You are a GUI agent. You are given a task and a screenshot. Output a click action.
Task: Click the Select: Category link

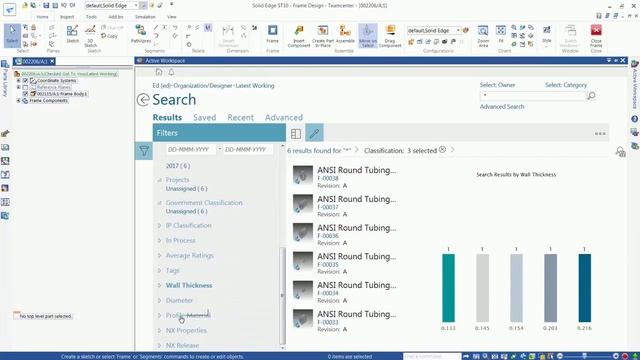click(566, 85)
